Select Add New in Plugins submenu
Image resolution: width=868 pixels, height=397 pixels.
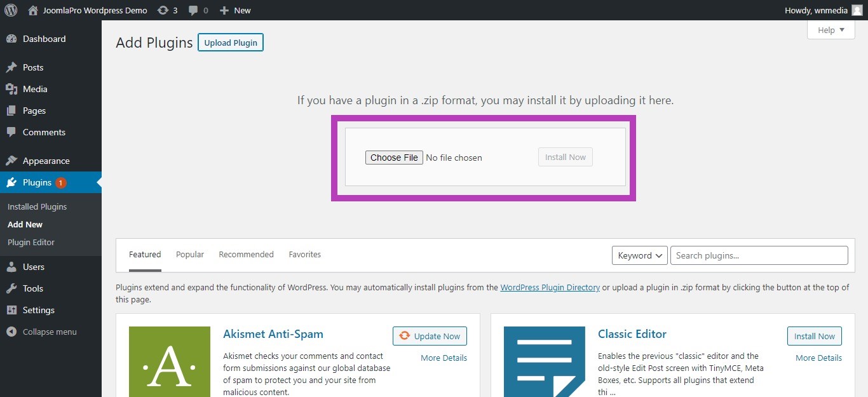[25, 224]
